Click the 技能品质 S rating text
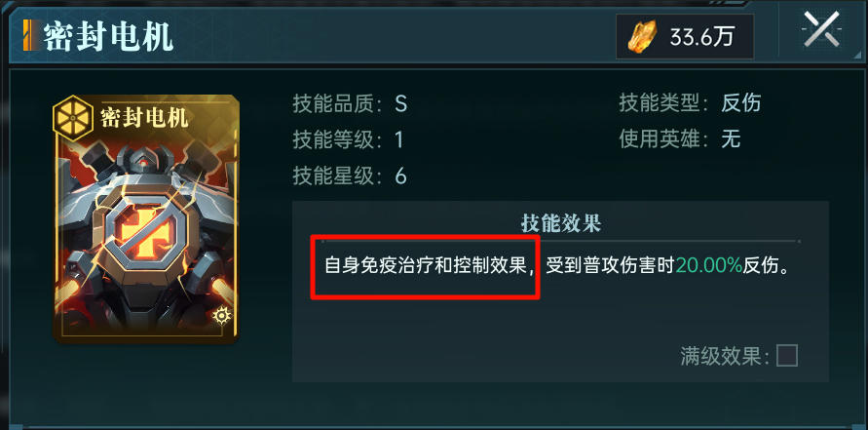Image resolution: width=868 pixels, height=430 pixels. 350,103
